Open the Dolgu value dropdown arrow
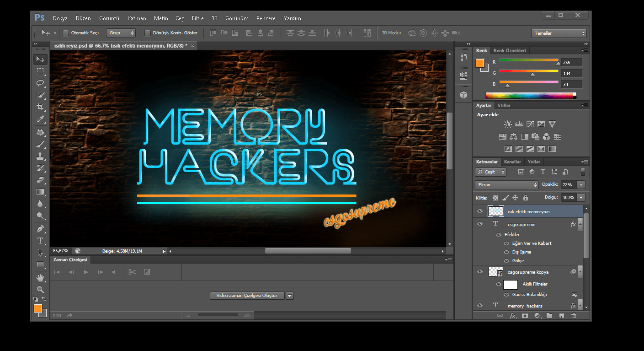 point(581,198)
